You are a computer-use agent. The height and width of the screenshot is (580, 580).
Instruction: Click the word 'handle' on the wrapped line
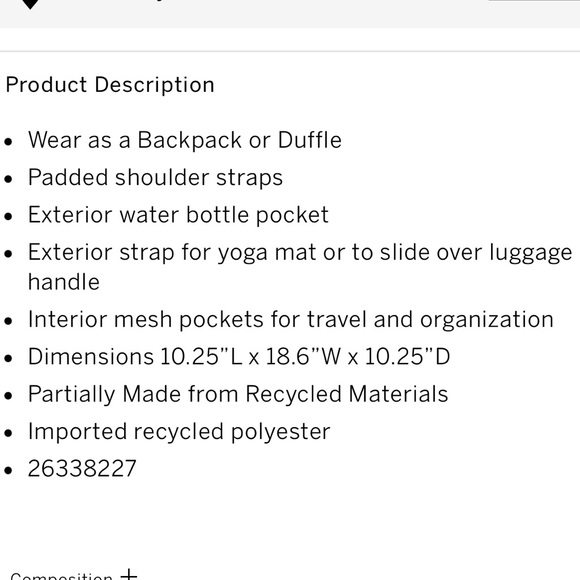[x=64, y=282]
